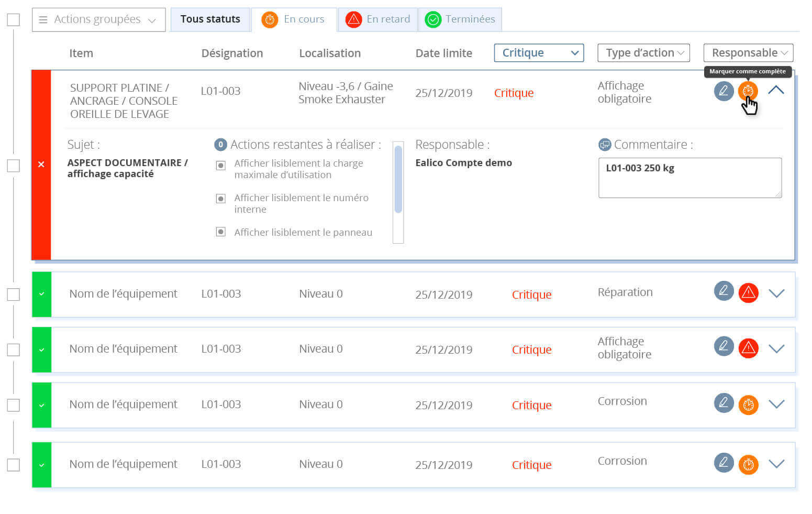Mark the SUPPORT PLATINE action as complete
This screenshot has height=514, width=812.
(748, 91)
